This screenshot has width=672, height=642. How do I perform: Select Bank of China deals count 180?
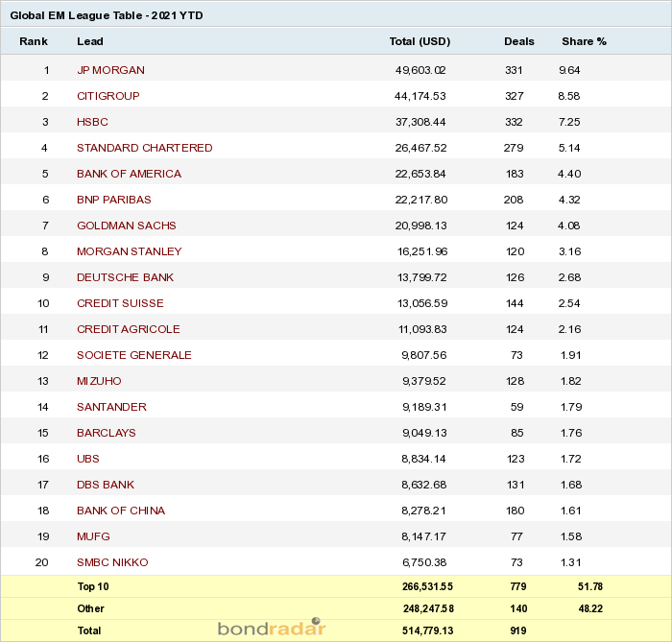coord(516,511)
